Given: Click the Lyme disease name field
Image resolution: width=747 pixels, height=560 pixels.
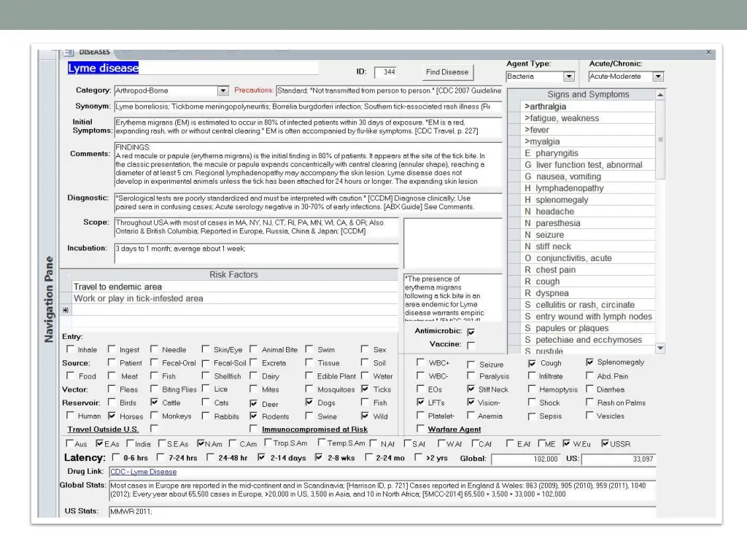Looking at the screenshot, I should tap(193, 68).
